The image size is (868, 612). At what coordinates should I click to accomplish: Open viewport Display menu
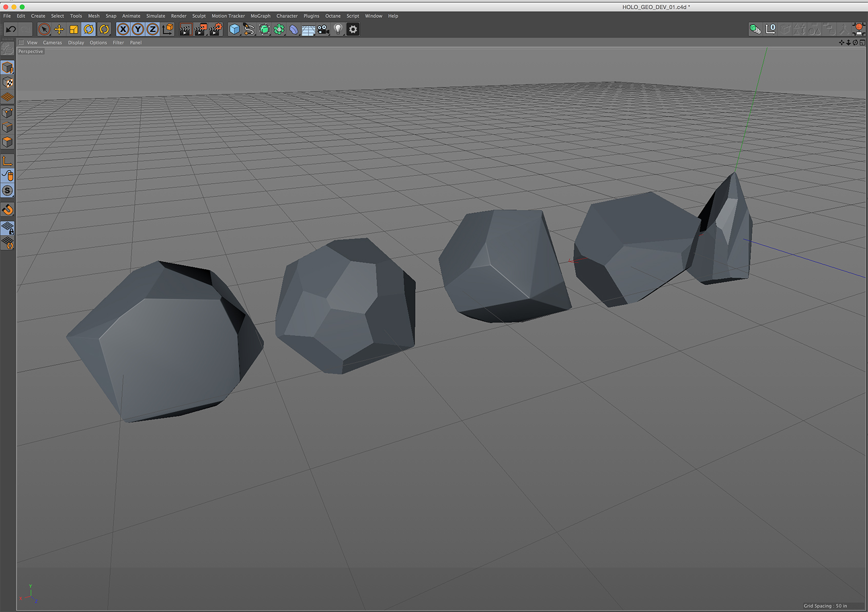click(76, 43)
